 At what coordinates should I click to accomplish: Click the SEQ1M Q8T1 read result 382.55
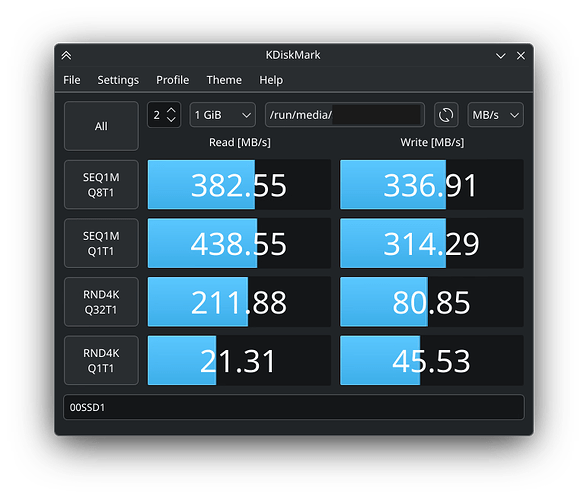[239, 185]
